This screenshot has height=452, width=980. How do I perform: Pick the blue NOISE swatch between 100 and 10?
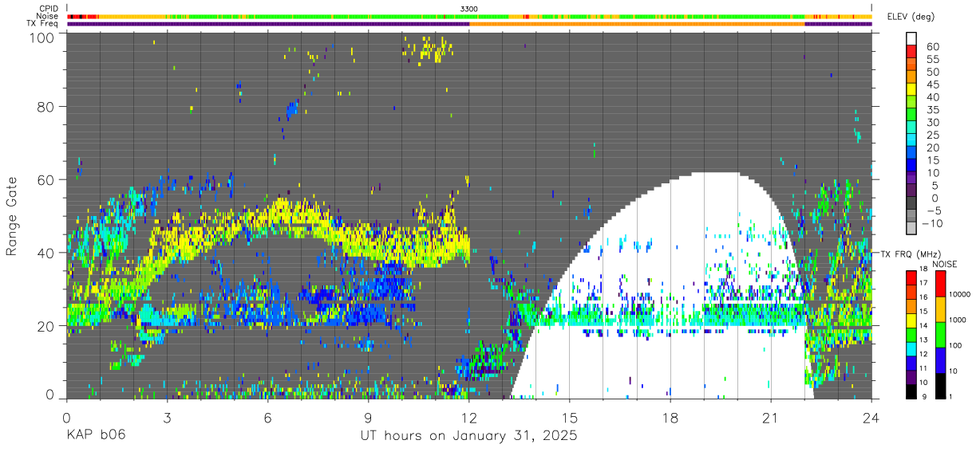click(x=940, y=360)
